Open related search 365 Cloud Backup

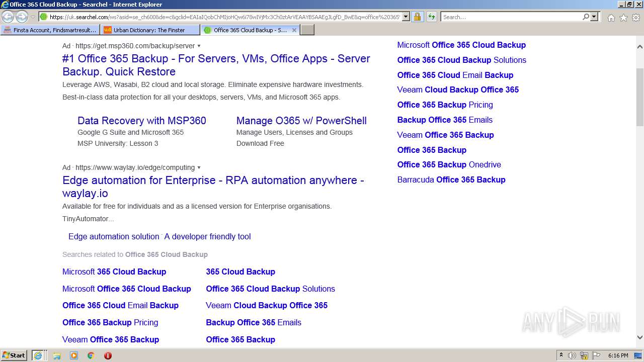pyautogui.click(x=240, y=271)
